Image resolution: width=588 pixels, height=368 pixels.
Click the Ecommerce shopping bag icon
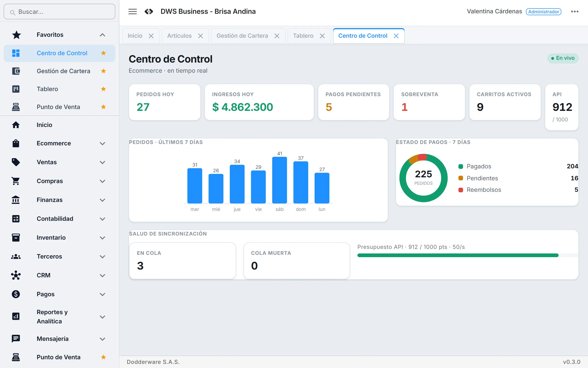16,143
